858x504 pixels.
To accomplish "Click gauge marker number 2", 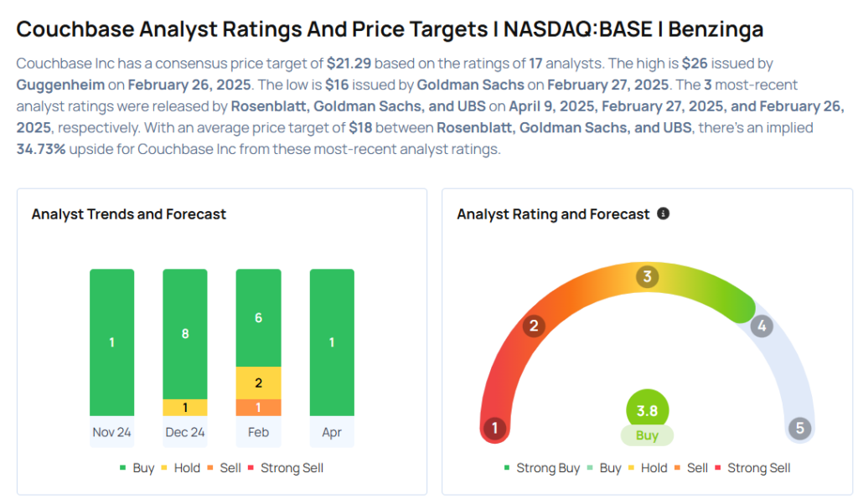I will (x=533, y=326).
